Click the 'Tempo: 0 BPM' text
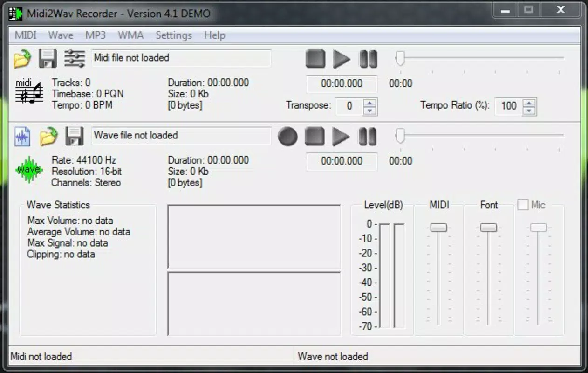Screen dimensions: 588x373 pos(82,105)
